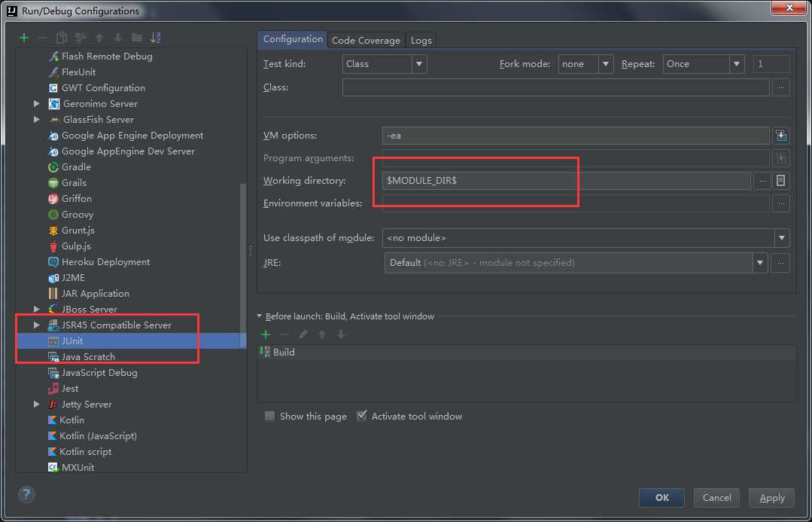Select the Kotlin configuration type
This screenshot has height=522, width=812.
point(71,420)
